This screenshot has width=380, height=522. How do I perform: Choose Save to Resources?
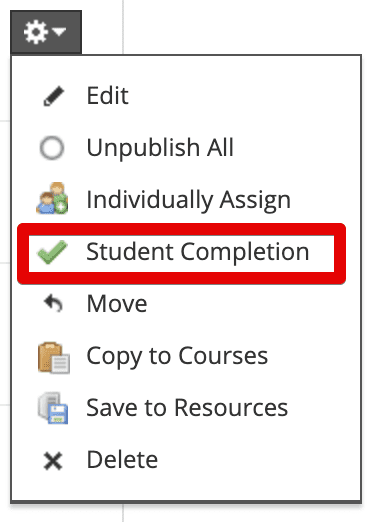[186, 408]
